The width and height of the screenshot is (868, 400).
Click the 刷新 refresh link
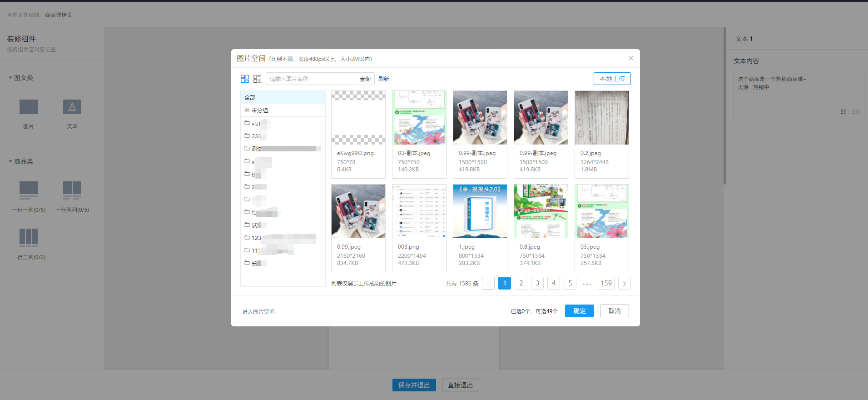pos(384,79)
